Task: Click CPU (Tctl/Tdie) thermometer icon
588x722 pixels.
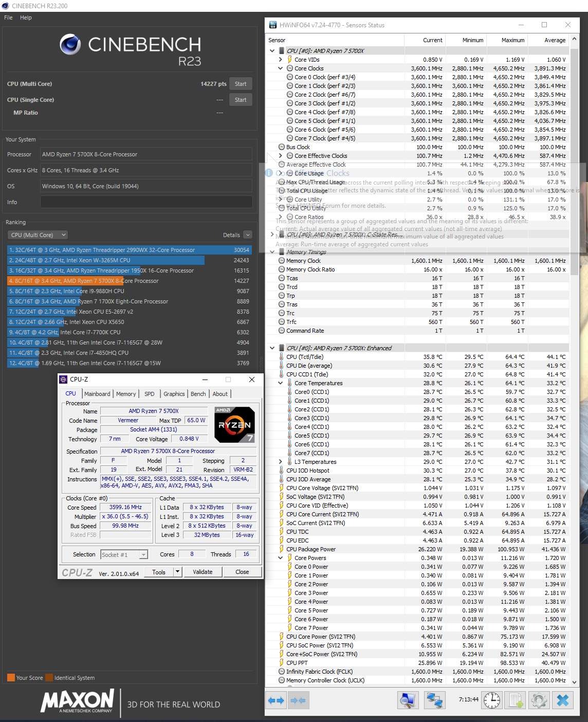Action: (282, 357)
